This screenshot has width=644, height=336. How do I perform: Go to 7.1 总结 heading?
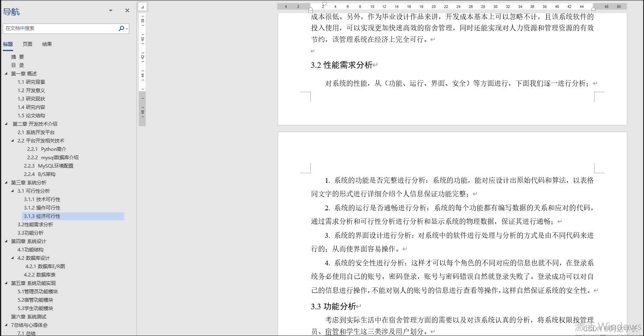coord(26,333)
